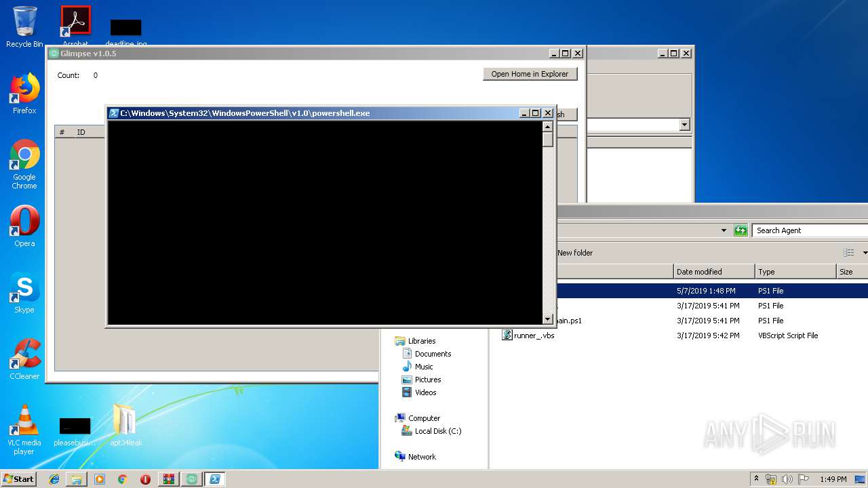Launch the Acrobat Reader desktop shortcut
This screenshot has width=868, height=488.
75,24
